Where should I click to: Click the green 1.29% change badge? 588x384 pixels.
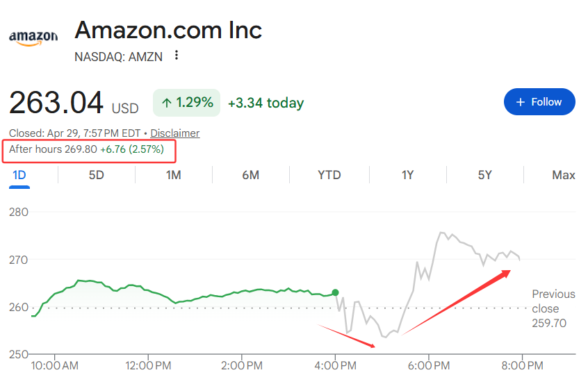coord(186,103)
